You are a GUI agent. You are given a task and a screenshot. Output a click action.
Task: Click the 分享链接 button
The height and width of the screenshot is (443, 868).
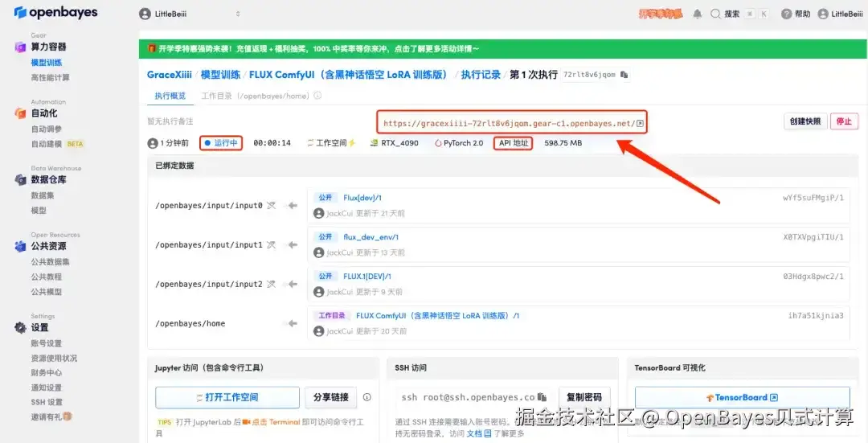tap(331, 397)
